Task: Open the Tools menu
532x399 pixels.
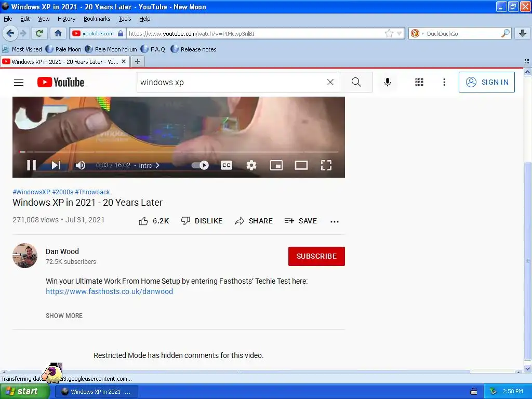Action: (x=125, y=19)
